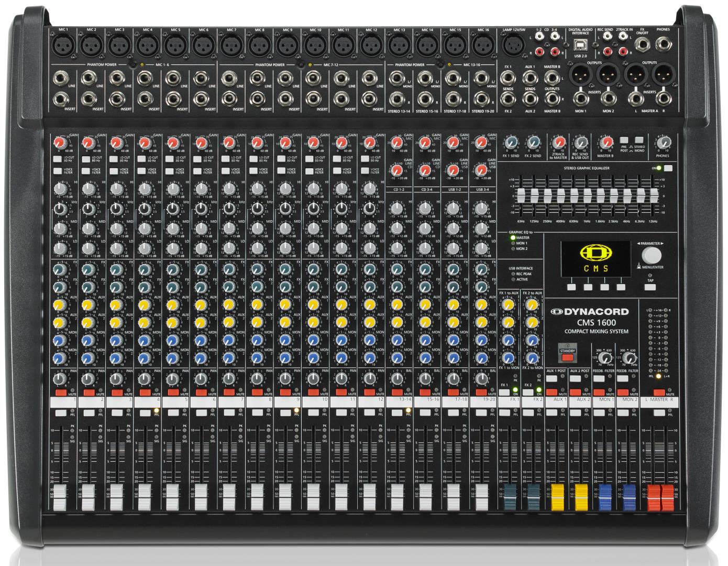The width and height of the screenshot is (728, 566).
Task: Click the channel 1 PAN knob
Action: click(60, 378)
